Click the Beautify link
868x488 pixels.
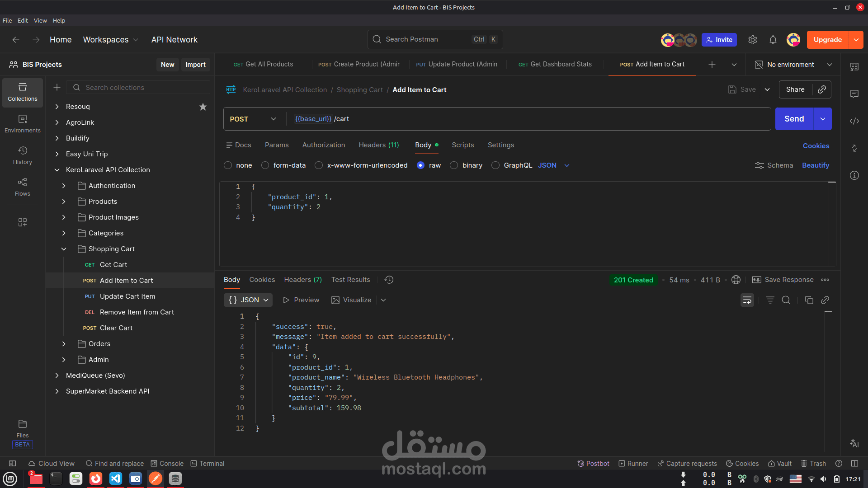point(815,165)
